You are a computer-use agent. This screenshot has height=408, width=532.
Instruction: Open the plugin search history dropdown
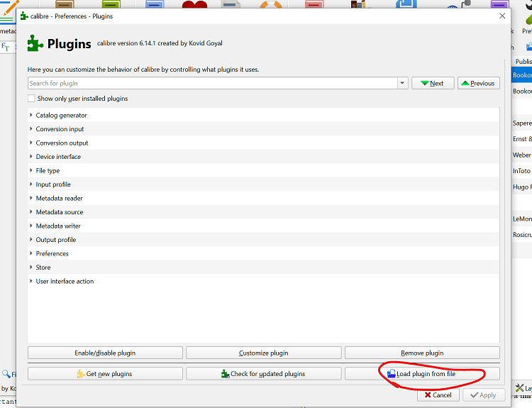(402, 83)
